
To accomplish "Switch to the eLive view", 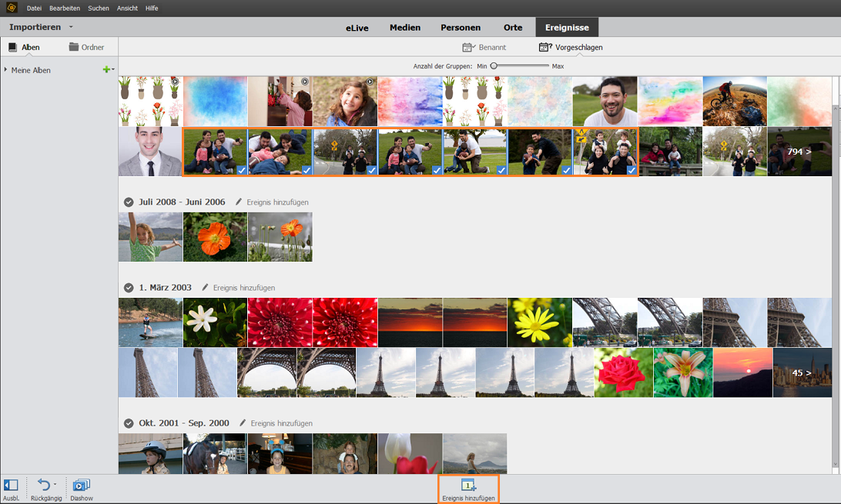I will coord(357,28).
